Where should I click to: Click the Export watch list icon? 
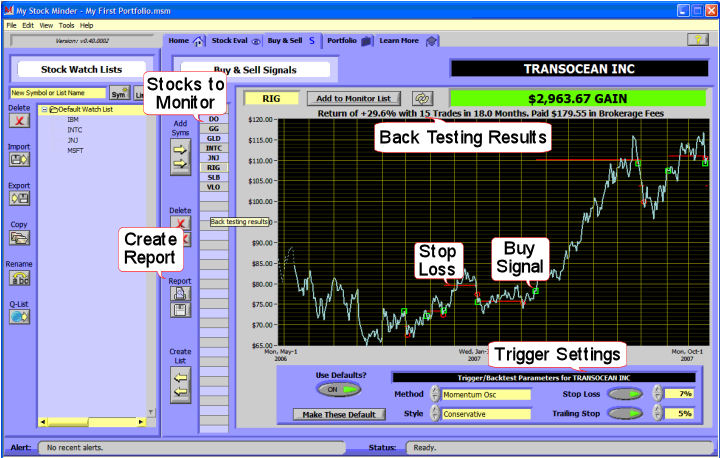tap(19, 198)
